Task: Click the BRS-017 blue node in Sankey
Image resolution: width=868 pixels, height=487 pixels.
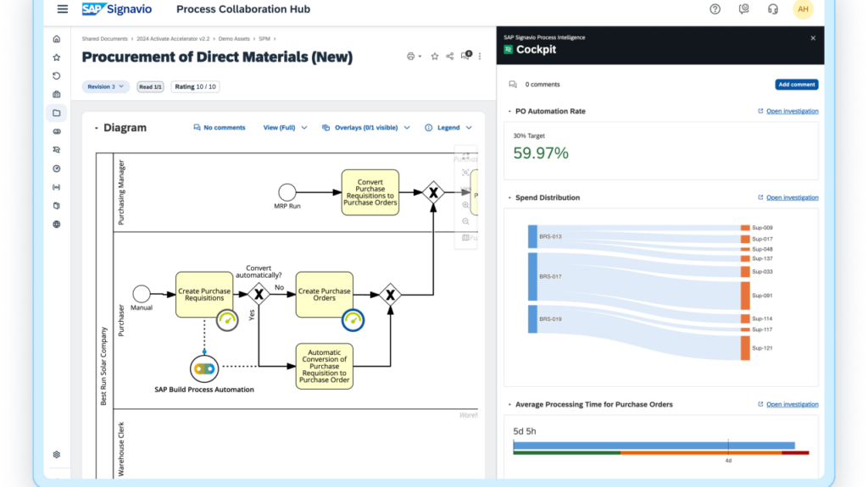Action: click(532, 277)
